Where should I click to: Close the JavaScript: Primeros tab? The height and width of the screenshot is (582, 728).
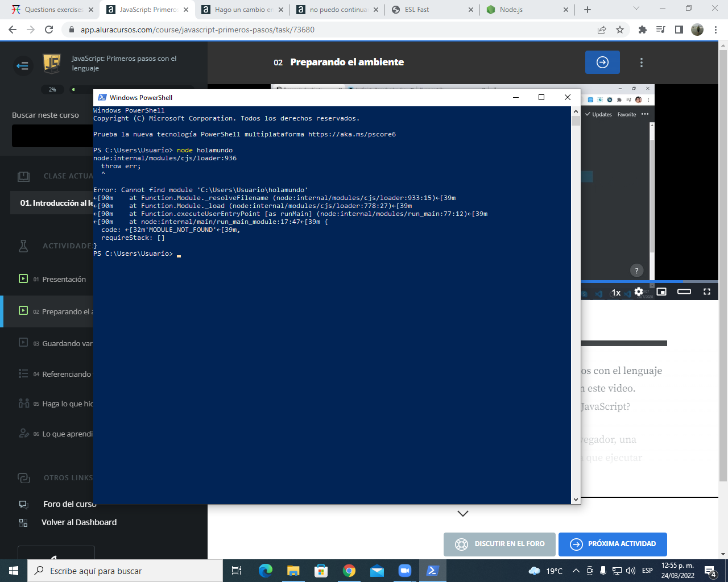point(186,10)
